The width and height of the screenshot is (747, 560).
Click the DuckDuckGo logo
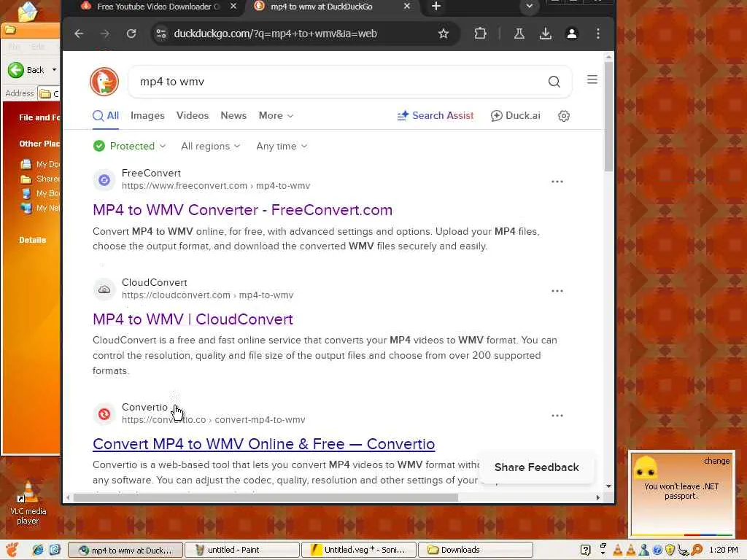104,82
